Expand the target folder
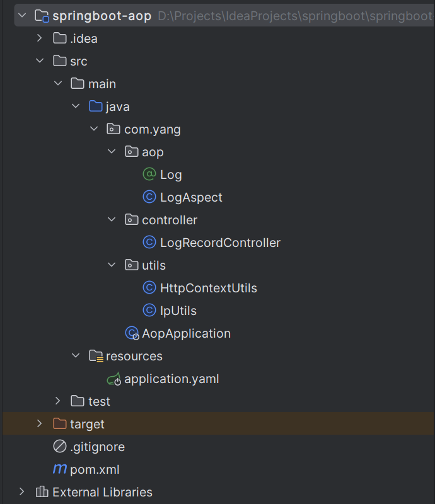Screen dimensions: 435x504 coord(40,424)
